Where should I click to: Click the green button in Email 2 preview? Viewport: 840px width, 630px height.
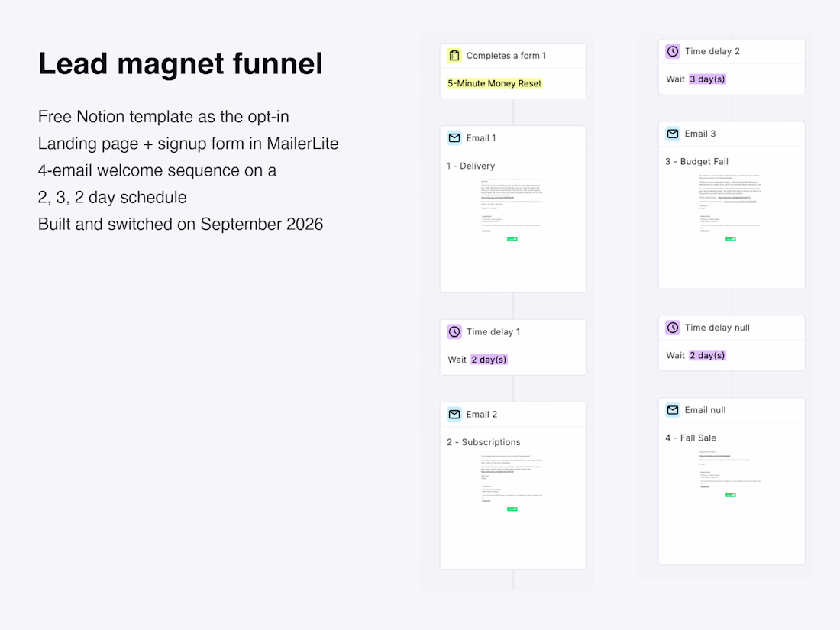click(512, 509)
